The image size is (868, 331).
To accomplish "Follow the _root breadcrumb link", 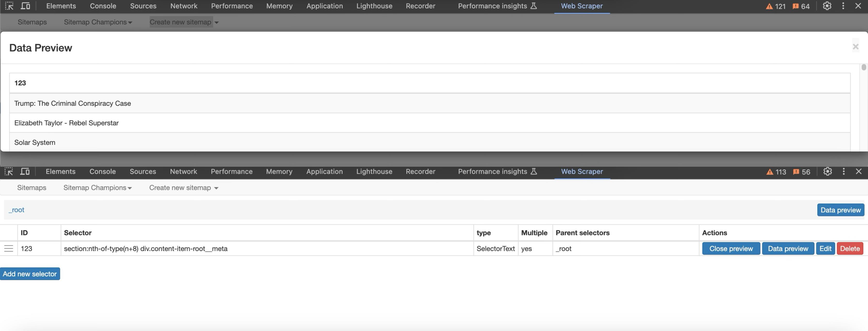I will [x=17, y=210].
